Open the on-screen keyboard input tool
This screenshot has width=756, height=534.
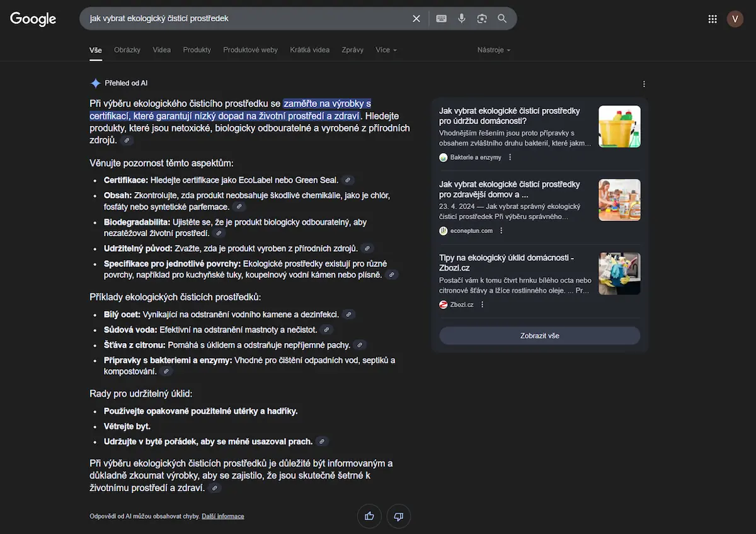point(441,19)
